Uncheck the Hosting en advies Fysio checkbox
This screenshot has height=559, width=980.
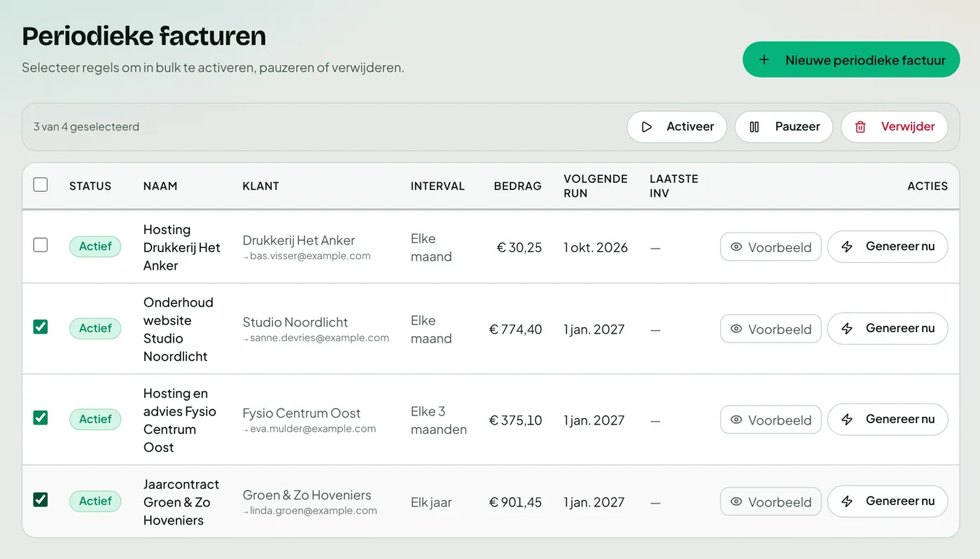point(41,418)
